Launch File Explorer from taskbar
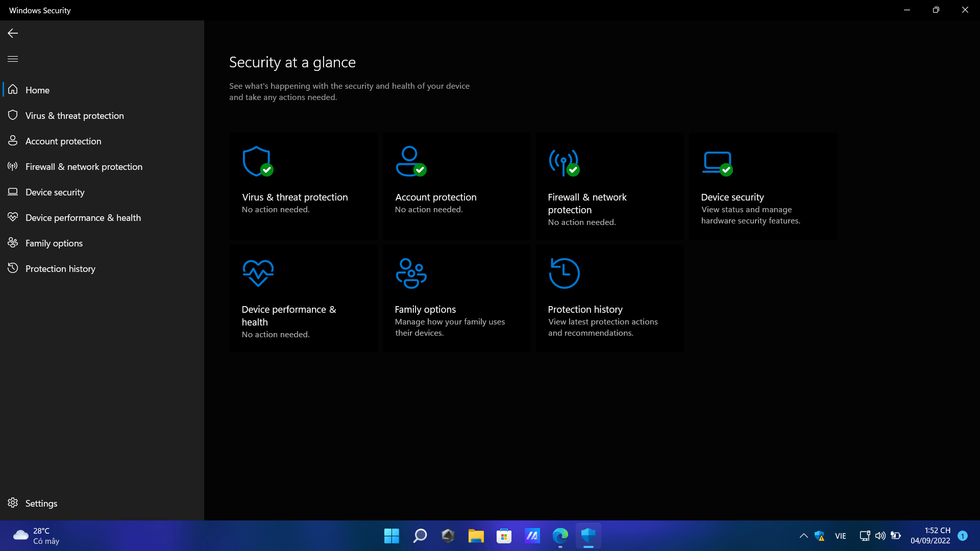 point(476,536)
